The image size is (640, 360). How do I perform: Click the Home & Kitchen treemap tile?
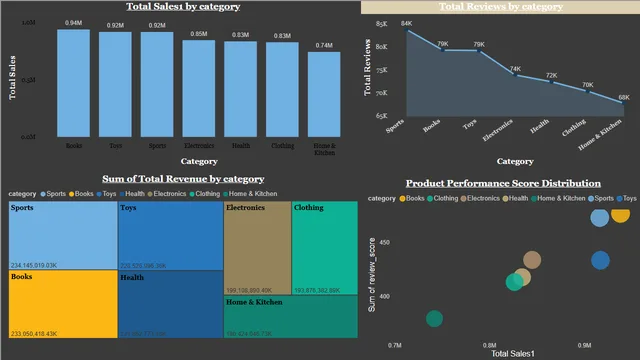pos(291,317)
